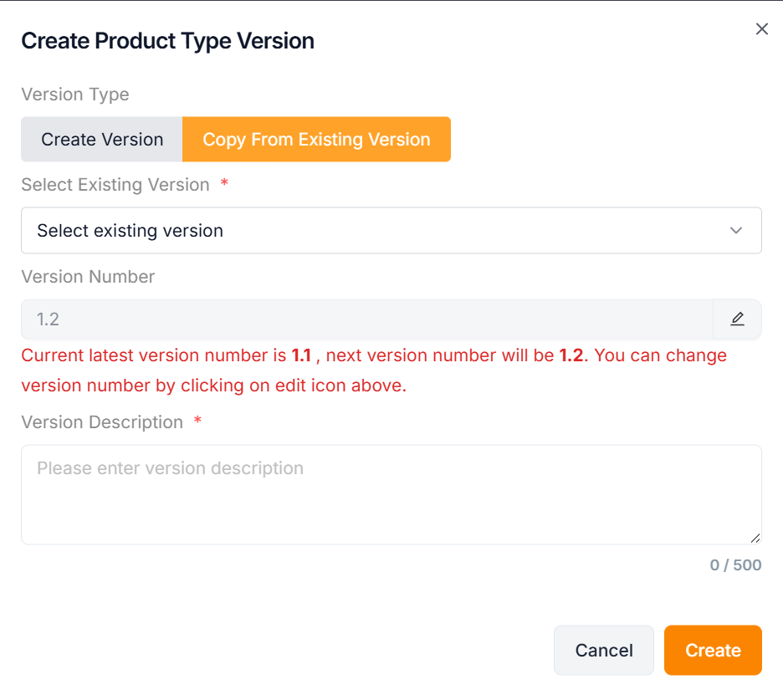Click the chevron arrow in version dropdown
The height and width of the screenshot is (700, 783).
click(736, 231)
